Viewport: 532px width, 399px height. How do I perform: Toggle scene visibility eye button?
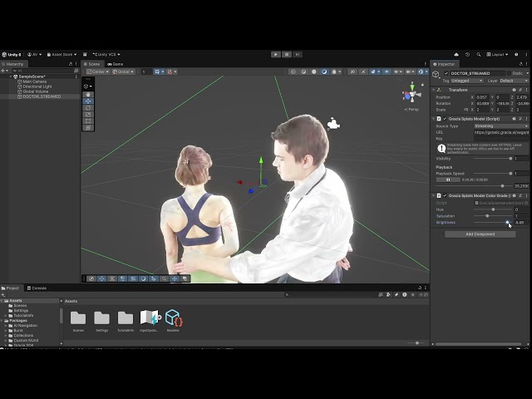click(x=387, y=71)
